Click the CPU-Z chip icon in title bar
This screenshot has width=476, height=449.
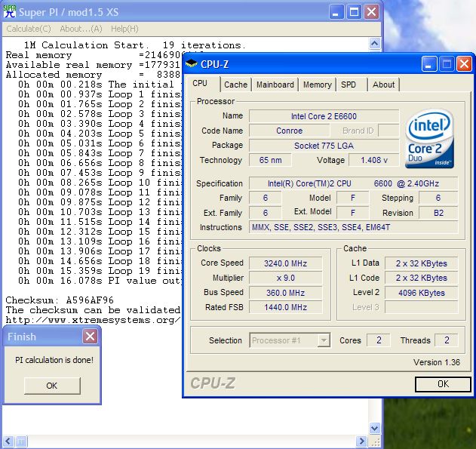click(192, 63)
